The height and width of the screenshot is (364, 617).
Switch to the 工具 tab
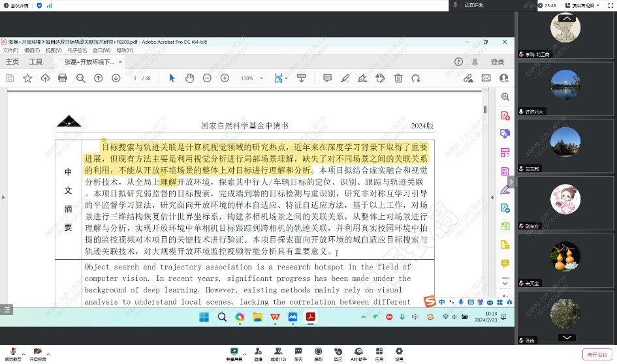[x=36, y=62]
